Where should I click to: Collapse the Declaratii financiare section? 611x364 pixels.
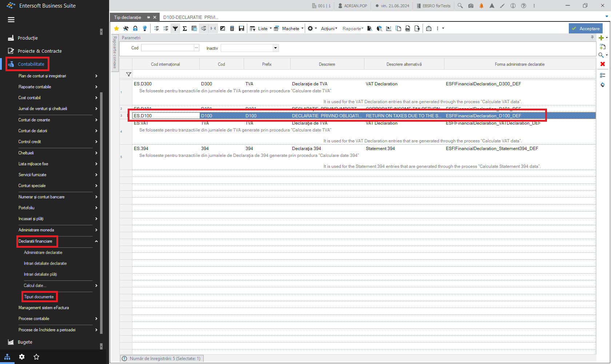point(96,241)
